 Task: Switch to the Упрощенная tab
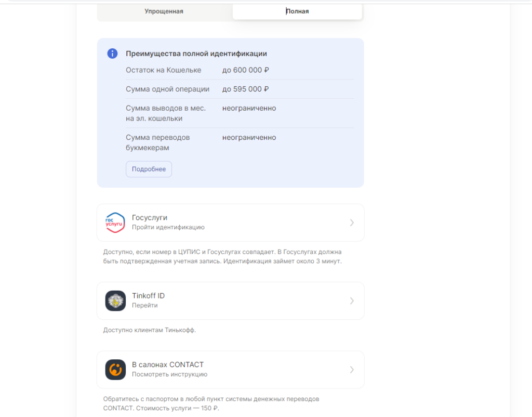coord(164,11)
